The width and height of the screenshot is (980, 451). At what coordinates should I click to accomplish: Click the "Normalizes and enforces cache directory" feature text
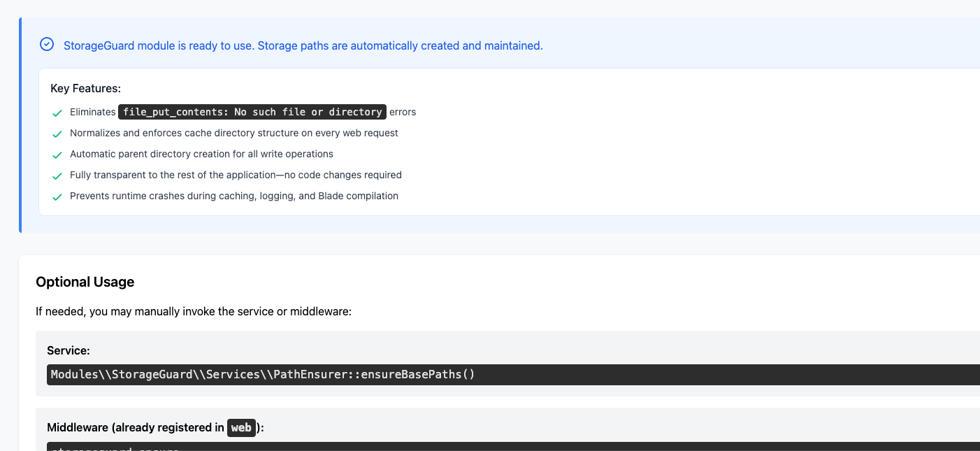(x=234, y=133)
